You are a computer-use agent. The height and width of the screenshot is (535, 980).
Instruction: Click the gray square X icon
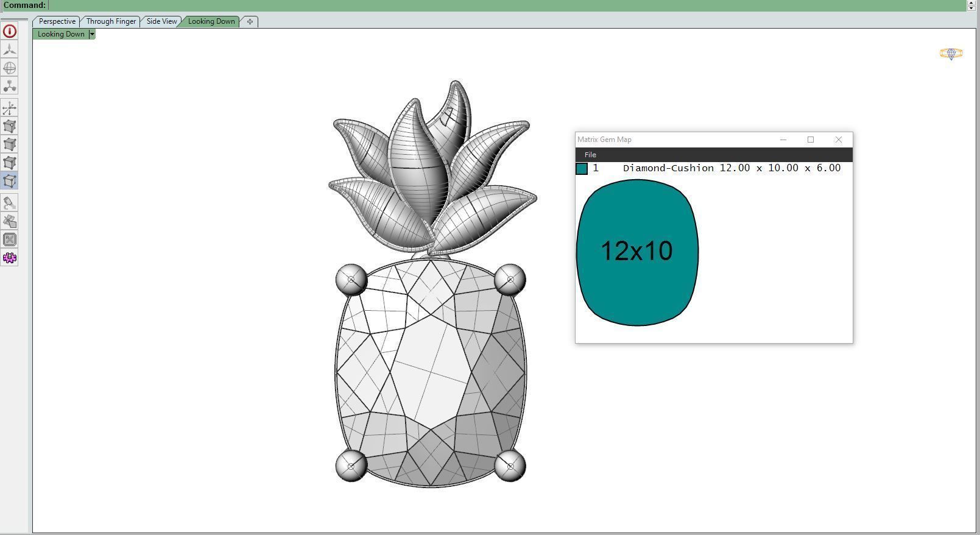[x=10, y=239]
